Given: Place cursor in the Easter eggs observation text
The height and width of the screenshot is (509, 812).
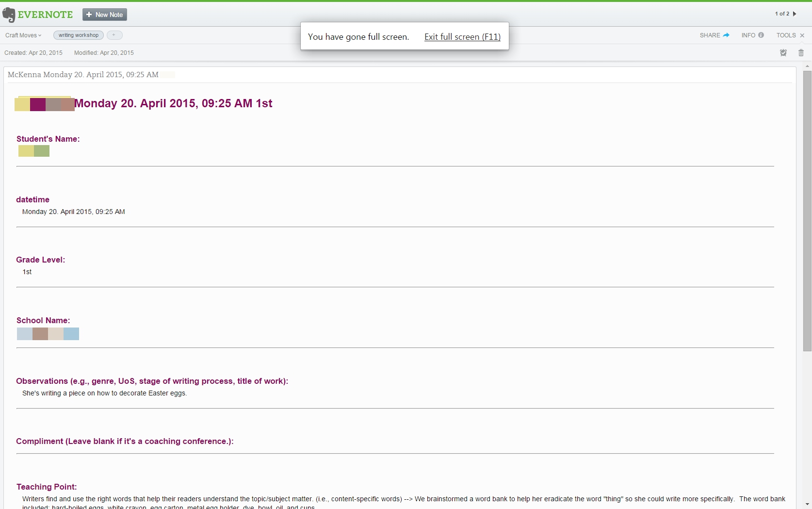Looking at the screenshot, I should [x=104, y=394].
